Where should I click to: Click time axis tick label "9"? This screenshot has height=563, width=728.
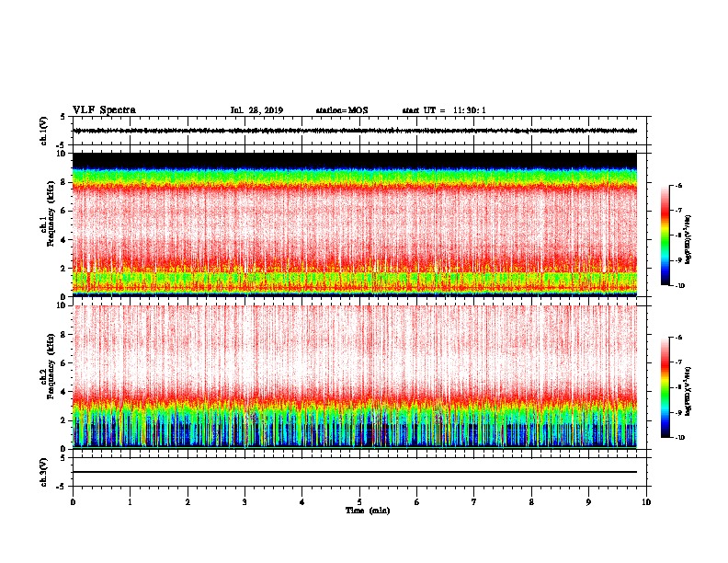click(588, 502)
